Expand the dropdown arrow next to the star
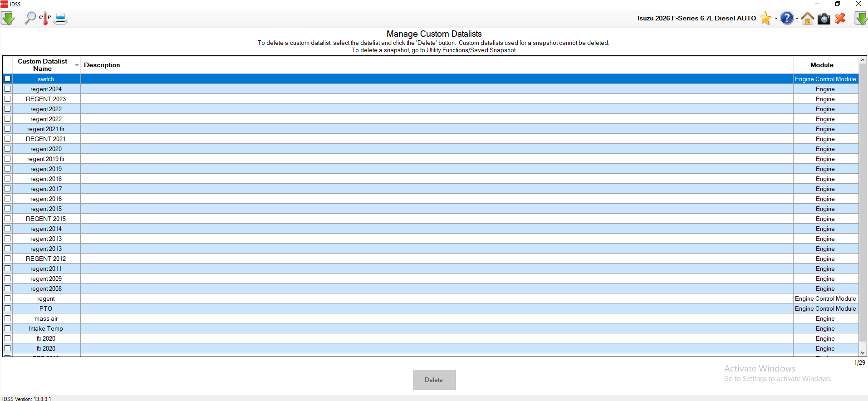The width and height of the screenshot is (868, 401). (776, 19)
